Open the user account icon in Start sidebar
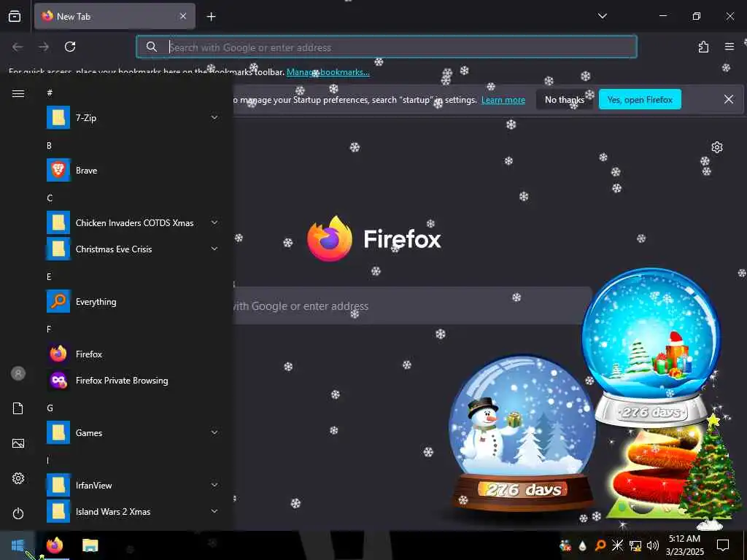The height and width of the screenshot is (560, 747). [x=18, y=373]
